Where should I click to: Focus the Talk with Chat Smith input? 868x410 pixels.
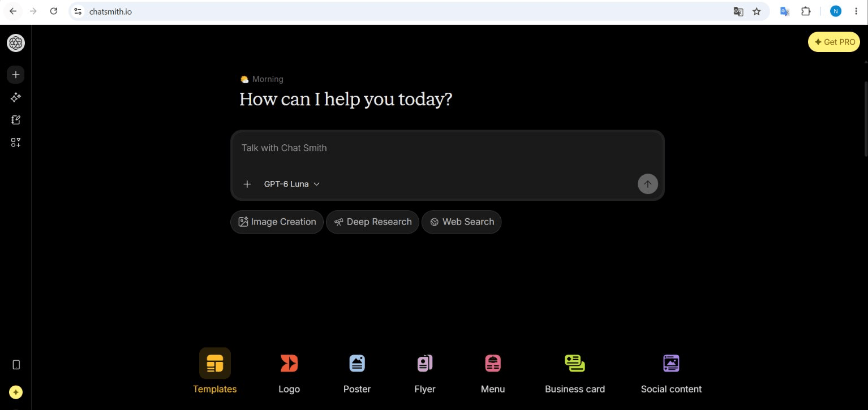point(447,148)
